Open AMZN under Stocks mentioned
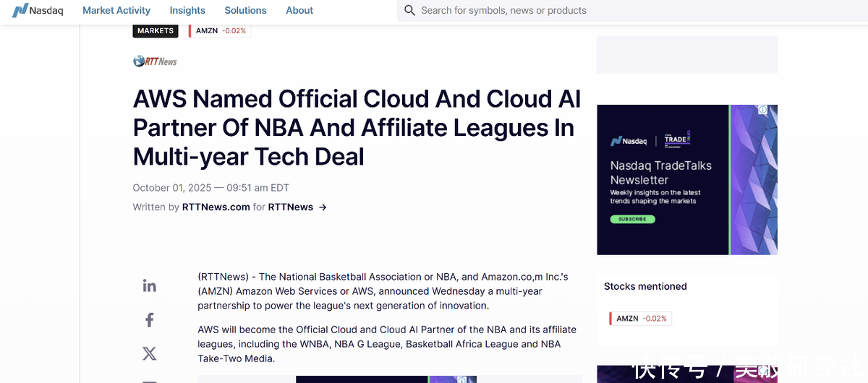The width and height of the screenshot is (868, 383). (641, 319)
